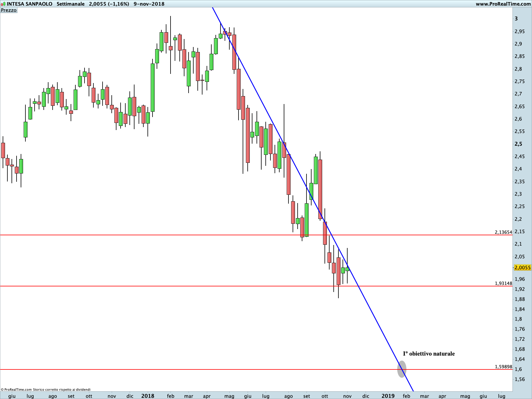Click the Prezzo panel label
The height and width of the screenshot is (399, 532).
coord(9,10)
